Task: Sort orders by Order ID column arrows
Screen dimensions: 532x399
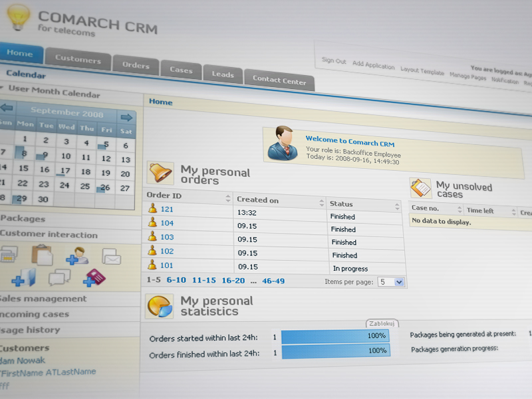Action: point(228,198)
